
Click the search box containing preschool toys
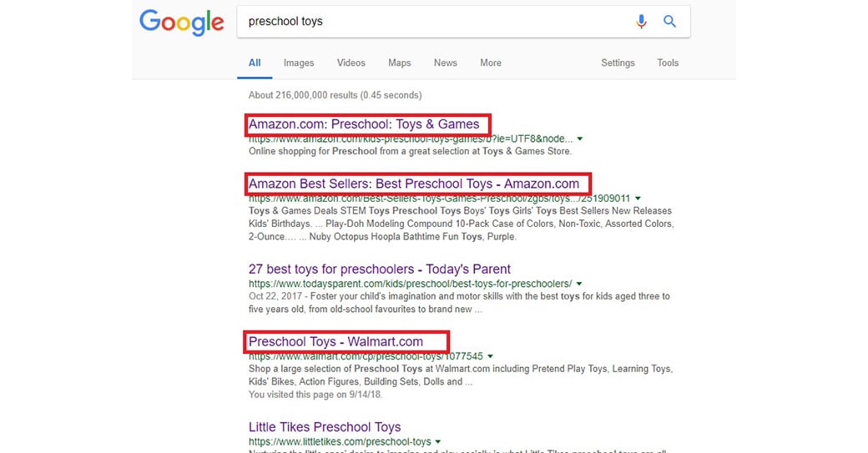click(434, 22)
